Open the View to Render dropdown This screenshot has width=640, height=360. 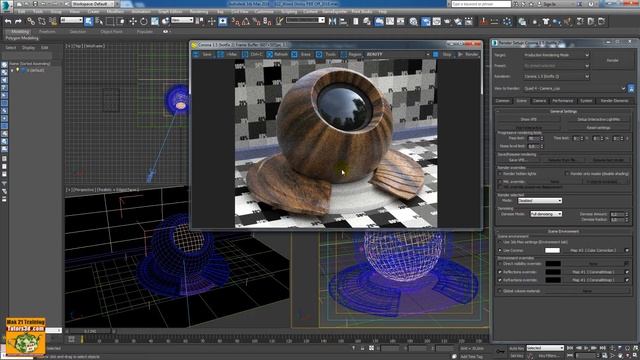(575, 88)
